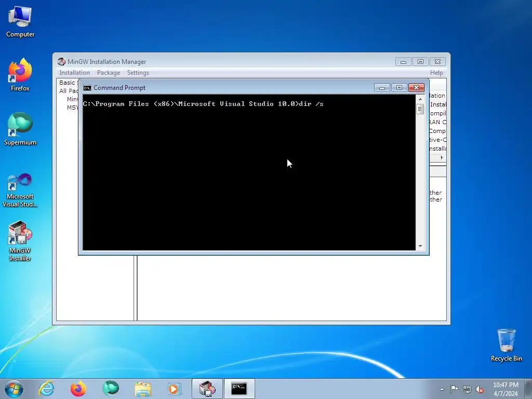
Task: Close the MinGW Installation Manager window
Action: 437,62
